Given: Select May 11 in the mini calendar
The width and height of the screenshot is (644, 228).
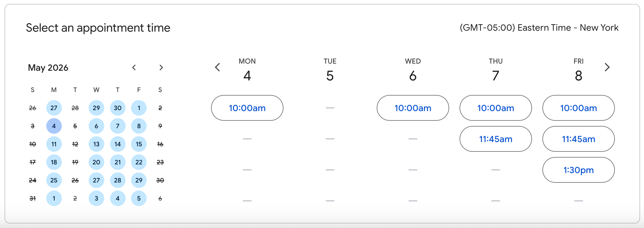Looking at the screenshot, I should [x=54, y=144].
